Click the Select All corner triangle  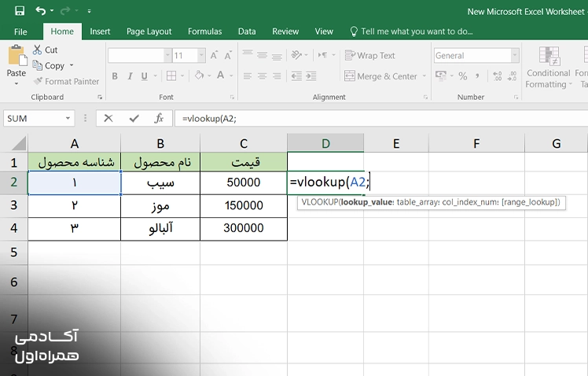(18, 143)
